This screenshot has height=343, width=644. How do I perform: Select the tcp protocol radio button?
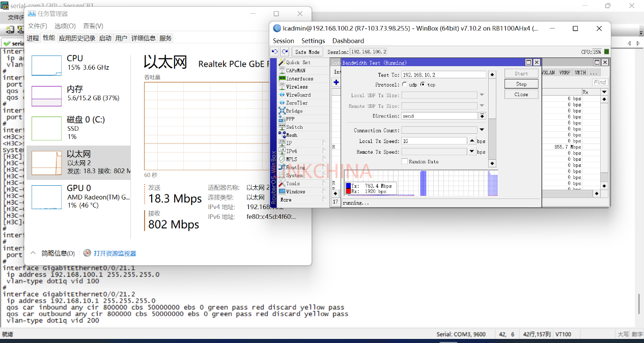point(423,85)
